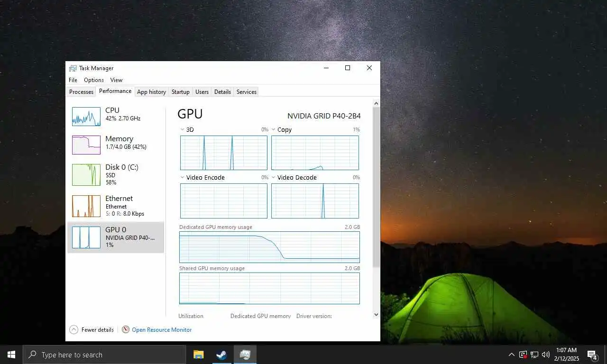Image resolution: width=607 pixels, height=364 pixels.
Task: Click the 1.7/4.0 GB (42%) memory reading
Action: point(126,147)
